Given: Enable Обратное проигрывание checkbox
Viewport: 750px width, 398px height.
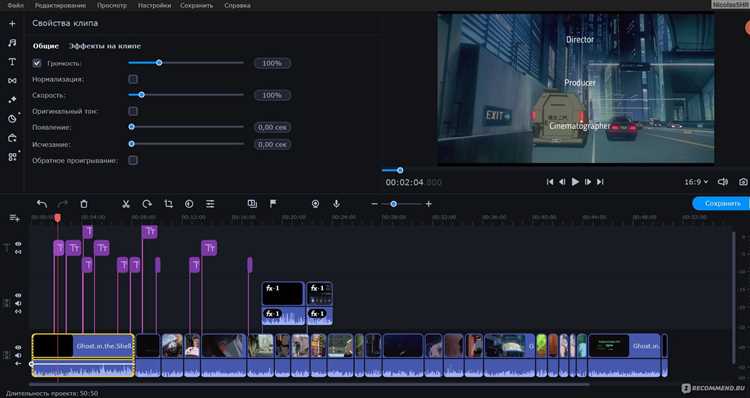Looking at the screenshot, I should click(x=133, y=160).
